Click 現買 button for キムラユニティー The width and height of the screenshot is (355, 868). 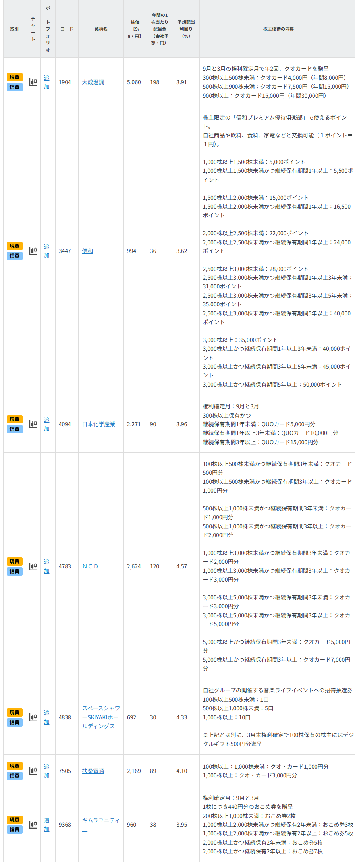click(x=15, y=820)
